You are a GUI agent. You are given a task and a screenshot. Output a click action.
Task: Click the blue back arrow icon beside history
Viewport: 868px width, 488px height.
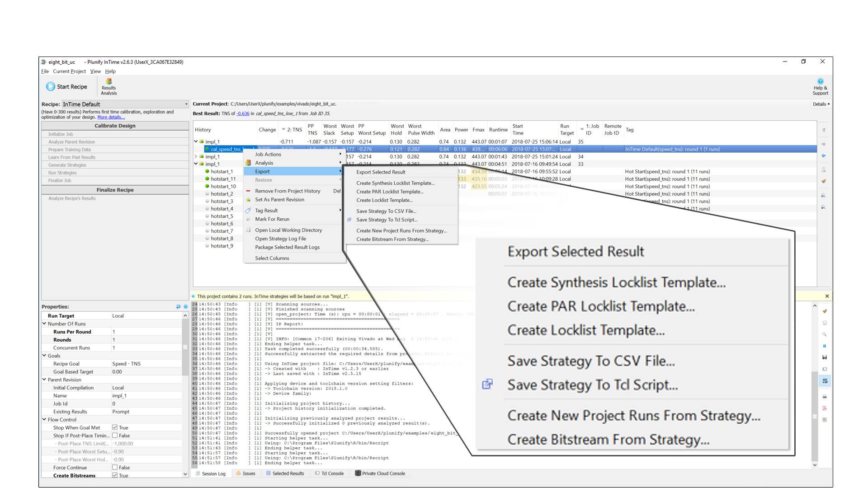(824, 156)
